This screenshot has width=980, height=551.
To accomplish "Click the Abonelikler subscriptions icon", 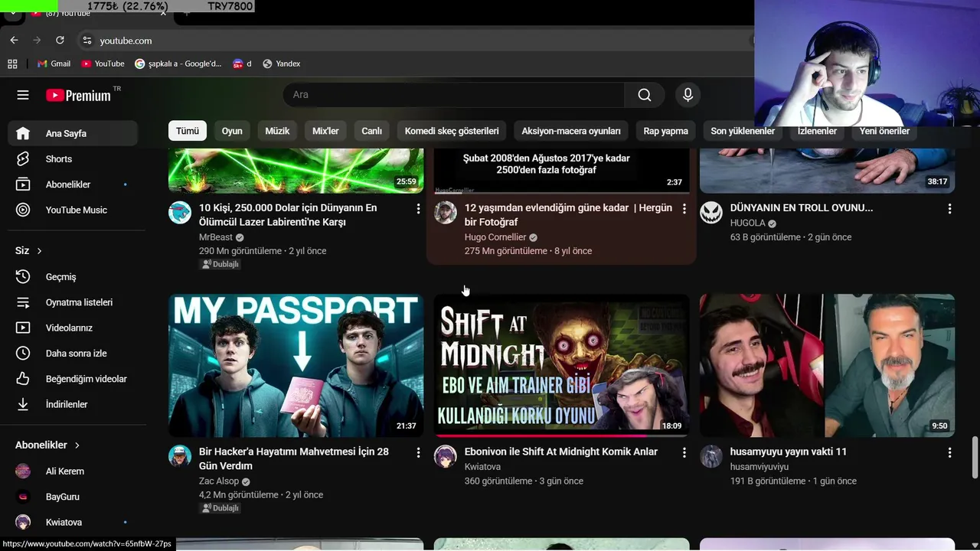I will coord(23,184).
